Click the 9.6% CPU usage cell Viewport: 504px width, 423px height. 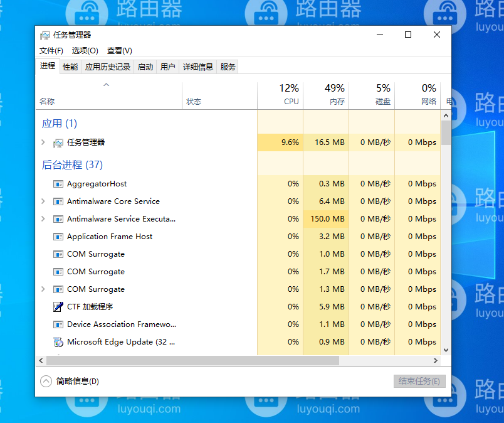pos(280,142)
